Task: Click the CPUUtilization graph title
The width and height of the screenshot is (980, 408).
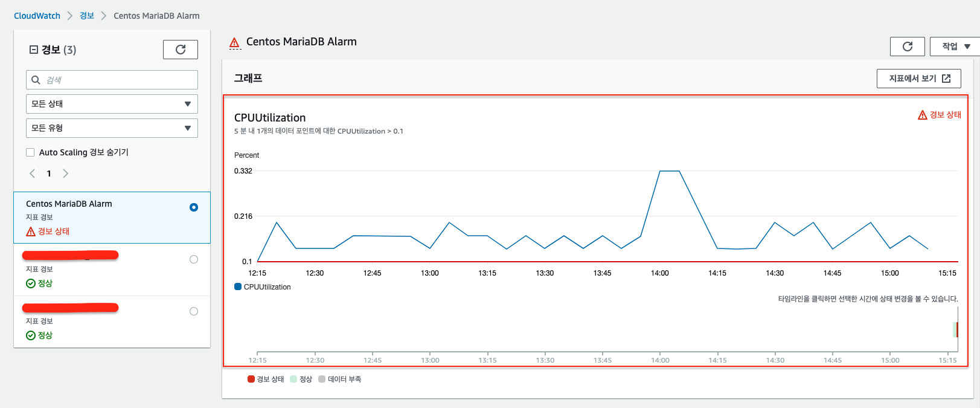Action: [x=270, y=118]
